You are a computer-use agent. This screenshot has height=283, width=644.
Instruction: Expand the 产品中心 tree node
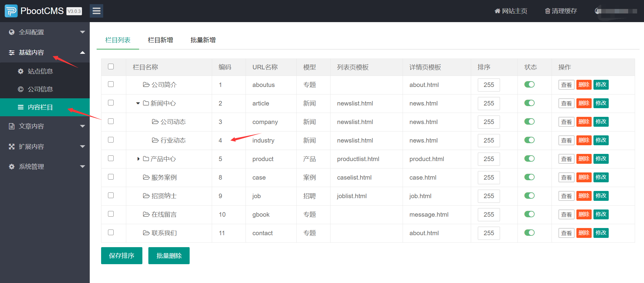pos(138,159)
